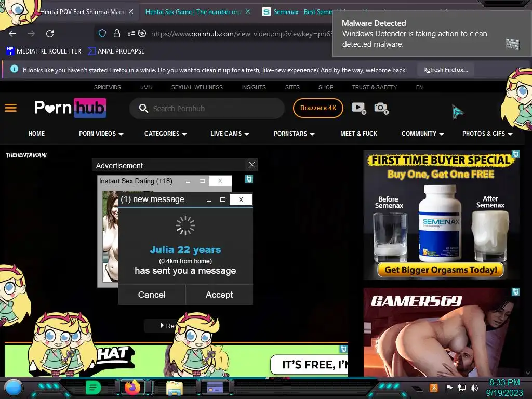Image resolution: width=532 pixels, height=399 pixels.
Task: Open the TRUST & SAFETY link
Action: (375, 87)
